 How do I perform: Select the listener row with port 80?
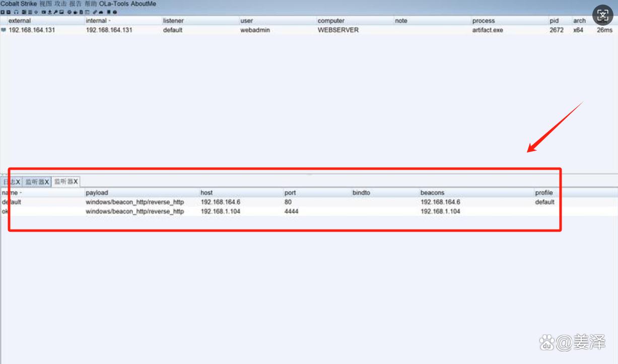pyautogui.click(x=309, y=202)
